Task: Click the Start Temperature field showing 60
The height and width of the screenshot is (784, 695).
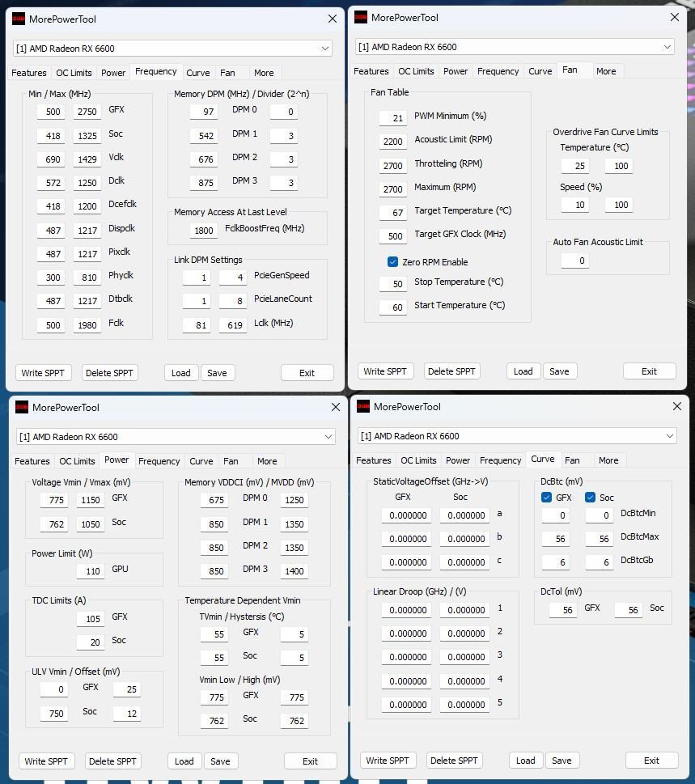Action: point(393,307)
